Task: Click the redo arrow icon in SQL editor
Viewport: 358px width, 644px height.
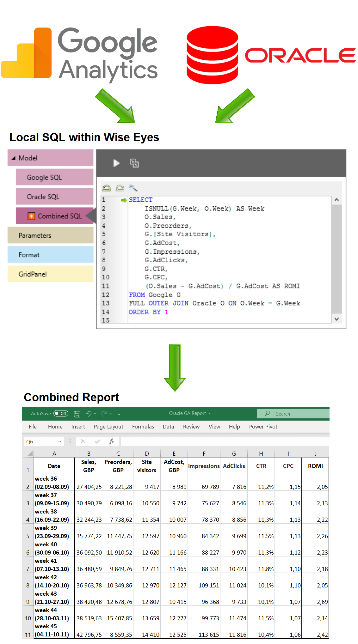Action: click(120, 188)
